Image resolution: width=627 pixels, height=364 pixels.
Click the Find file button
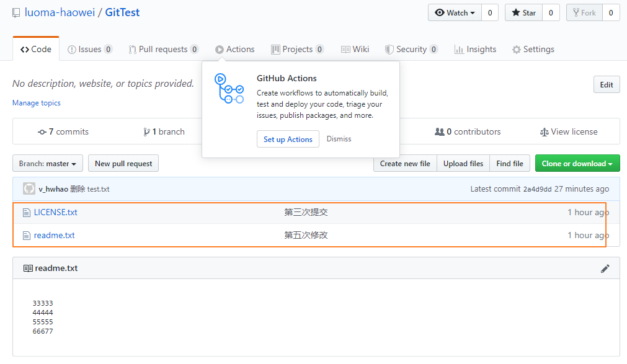click(510, 164)
